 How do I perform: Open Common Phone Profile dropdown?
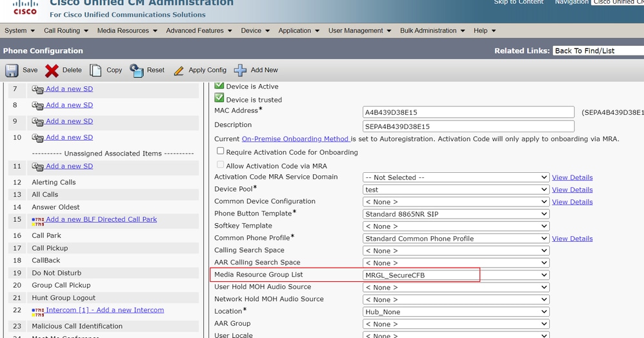456,239
